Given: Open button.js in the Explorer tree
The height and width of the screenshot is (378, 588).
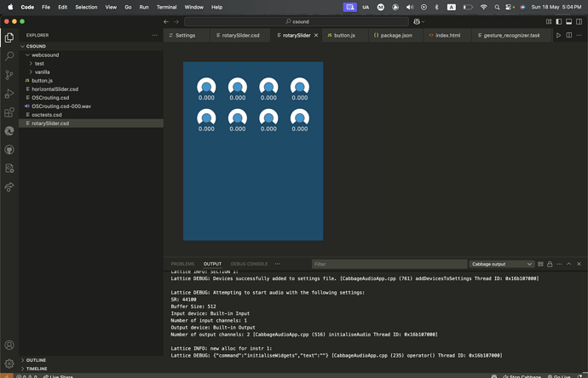Looking at the screenshot, I should pyautogui.click(x=90, y=81).
